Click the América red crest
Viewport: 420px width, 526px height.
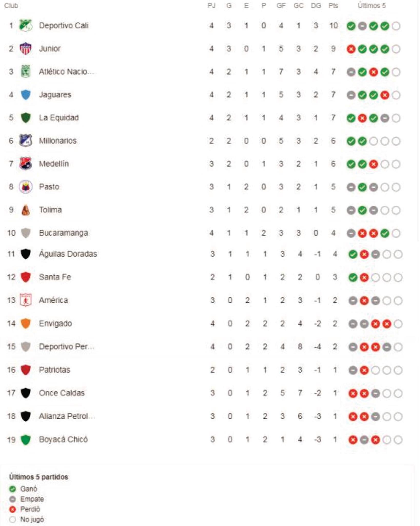click(26, 300)
